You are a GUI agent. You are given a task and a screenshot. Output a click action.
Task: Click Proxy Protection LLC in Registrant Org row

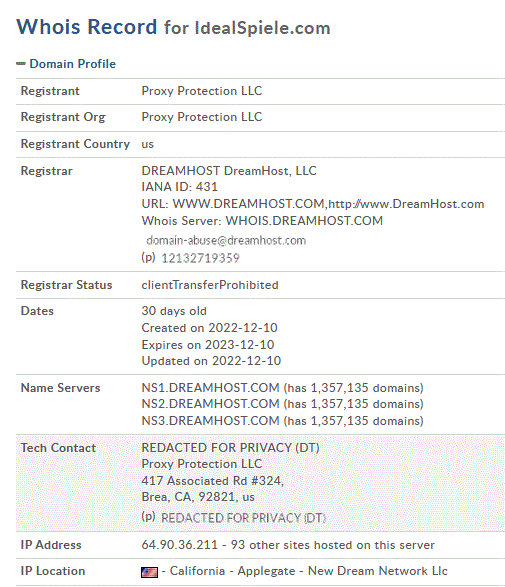(x=202, y=117)
